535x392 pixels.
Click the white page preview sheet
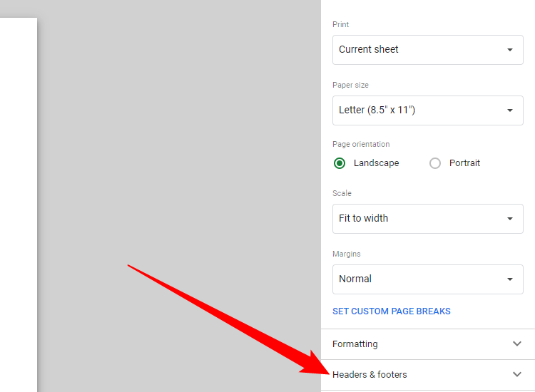pos(18,200)
